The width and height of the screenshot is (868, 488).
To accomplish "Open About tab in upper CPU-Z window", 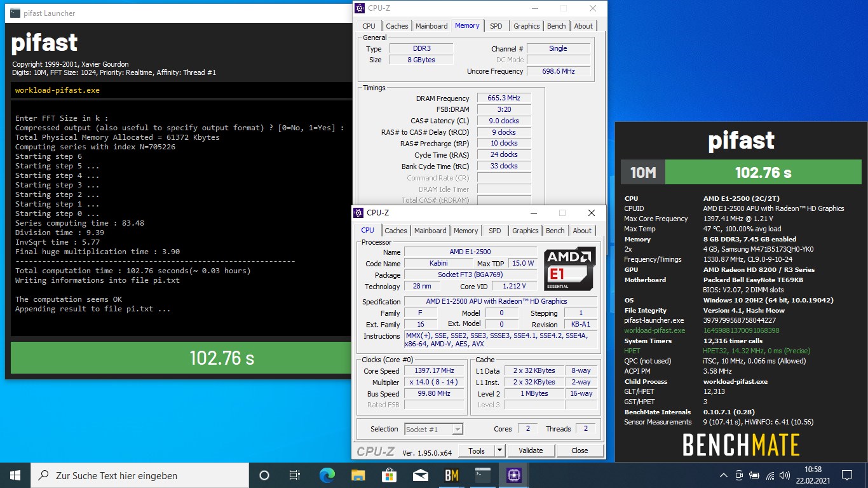I will click(x=583, y=26).
